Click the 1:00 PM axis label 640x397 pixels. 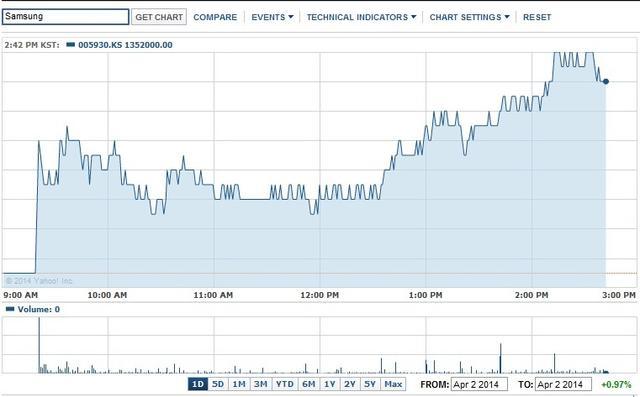click(426, 295)
